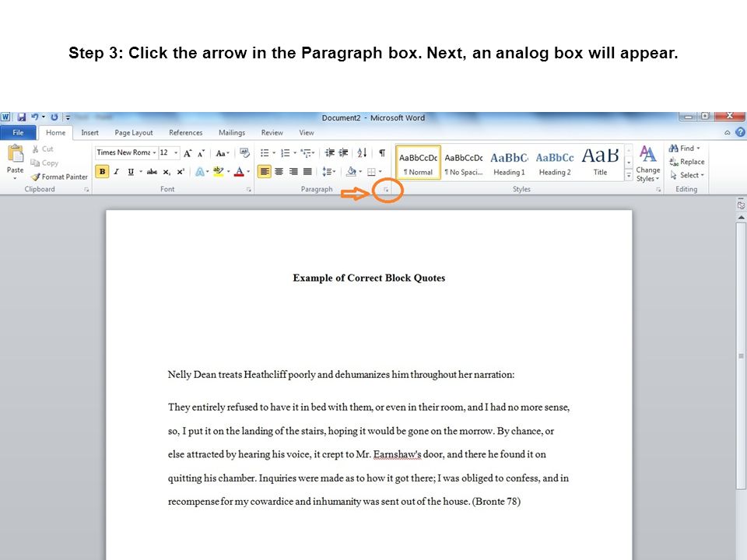
Task: Expand the font color dropdown arrow
Action: pyautogui.click(x=248, y=172)
